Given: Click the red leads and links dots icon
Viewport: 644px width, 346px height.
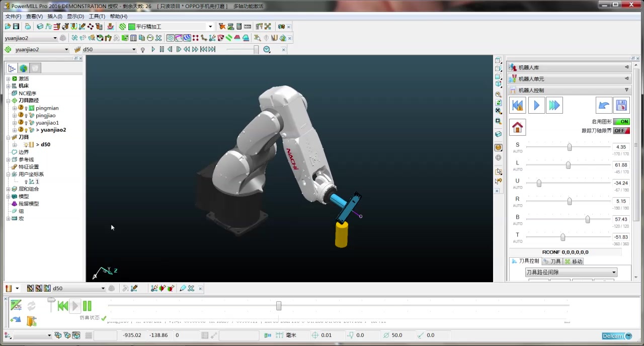Looking at the screenshot, I should point(195,38).
